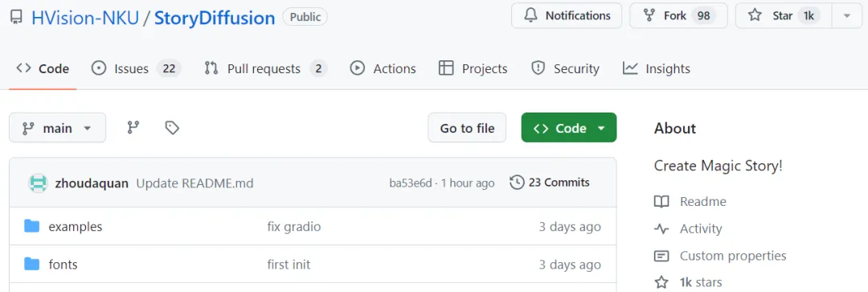Screen dimensions: 868x292
Task: View commit history via clock icon
Action: pos(517,183)
